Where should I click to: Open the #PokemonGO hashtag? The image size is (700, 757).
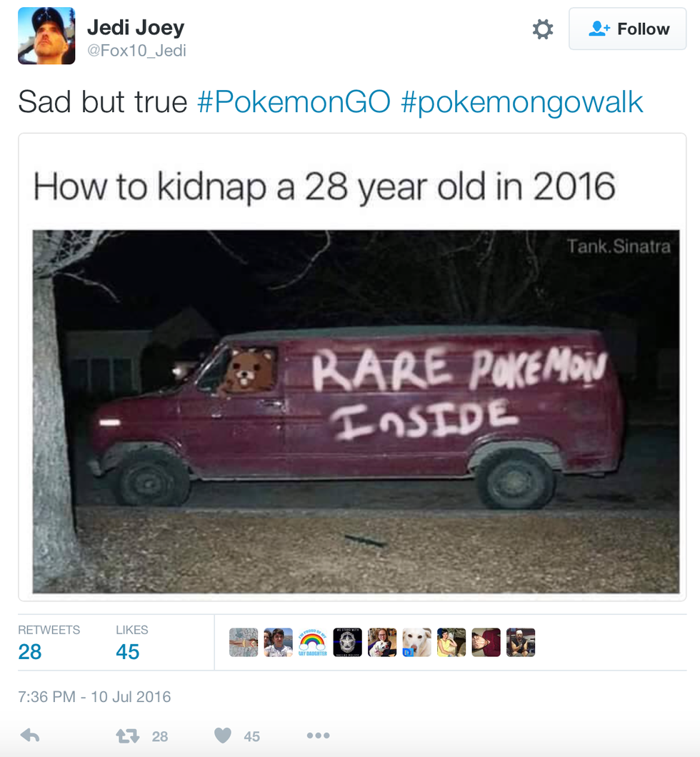click(294, 102)
